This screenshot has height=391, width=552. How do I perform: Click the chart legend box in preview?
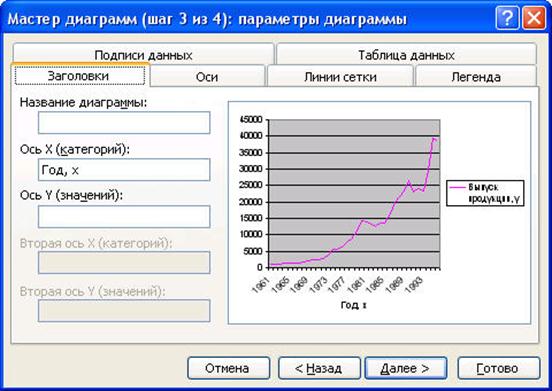[485, 193]
